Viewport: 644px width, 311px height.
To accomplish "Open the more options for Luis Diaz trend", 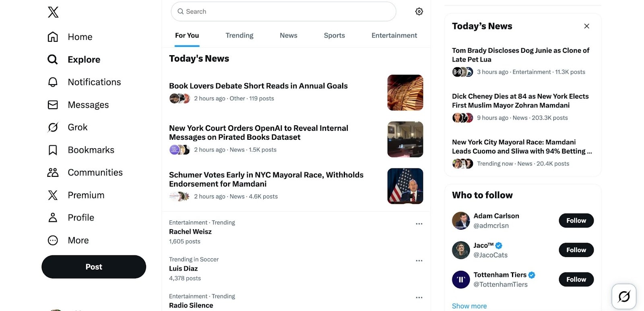I will coord(419,261).
